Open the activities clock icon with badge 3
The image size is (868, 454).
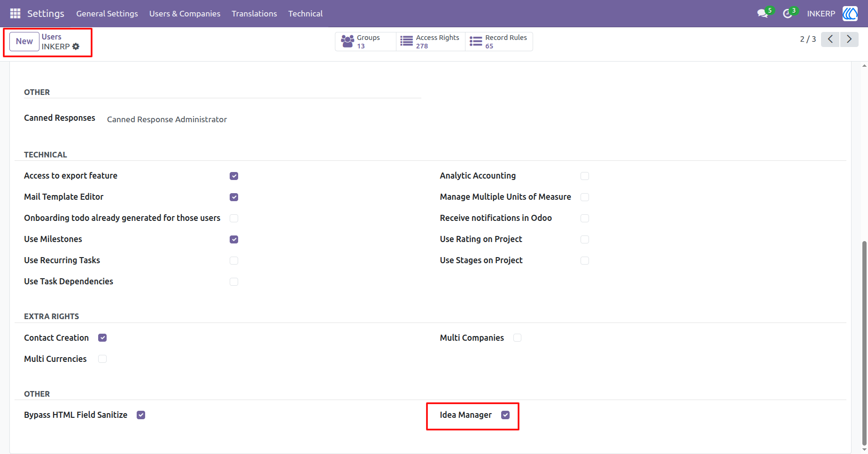(x=788, y=14)
